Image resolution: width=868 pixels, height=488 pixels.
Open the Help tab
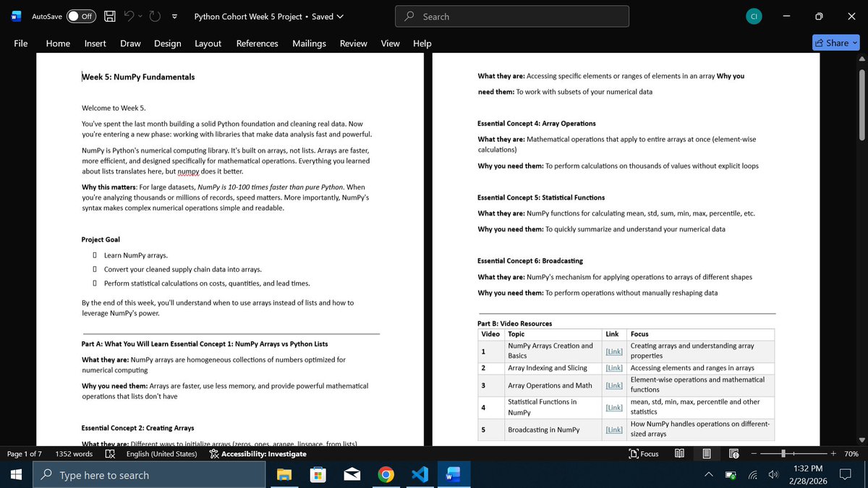coord(422,43)
